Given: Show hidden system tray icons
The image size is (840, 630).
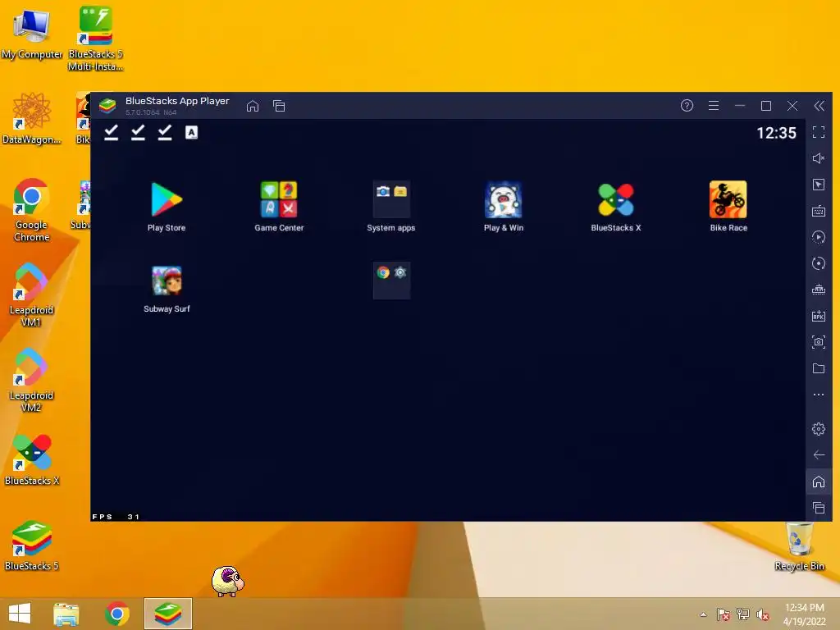Looking at the screenshot, I should tap(703, 614).
